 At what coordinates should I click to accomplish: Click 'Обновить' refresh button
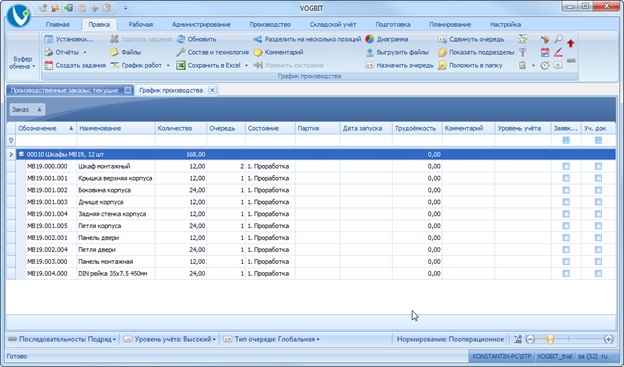[x=196, y=39]
